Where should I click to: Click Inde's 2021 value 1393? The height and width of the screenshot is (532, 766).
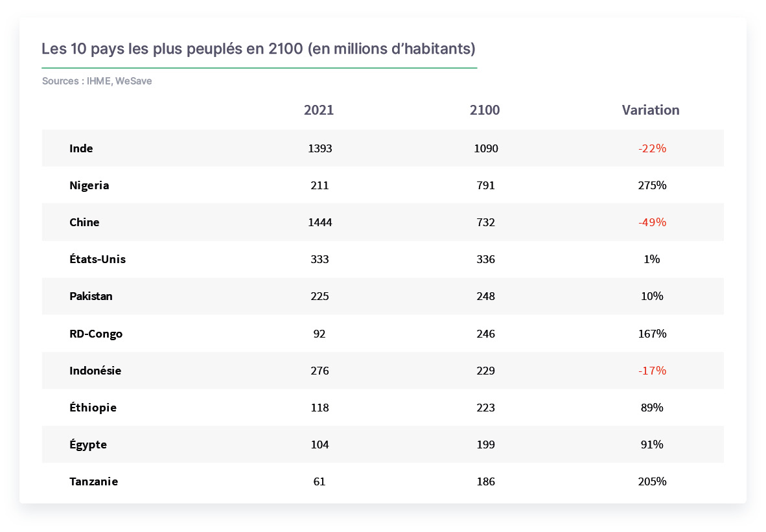coord(320,148)
